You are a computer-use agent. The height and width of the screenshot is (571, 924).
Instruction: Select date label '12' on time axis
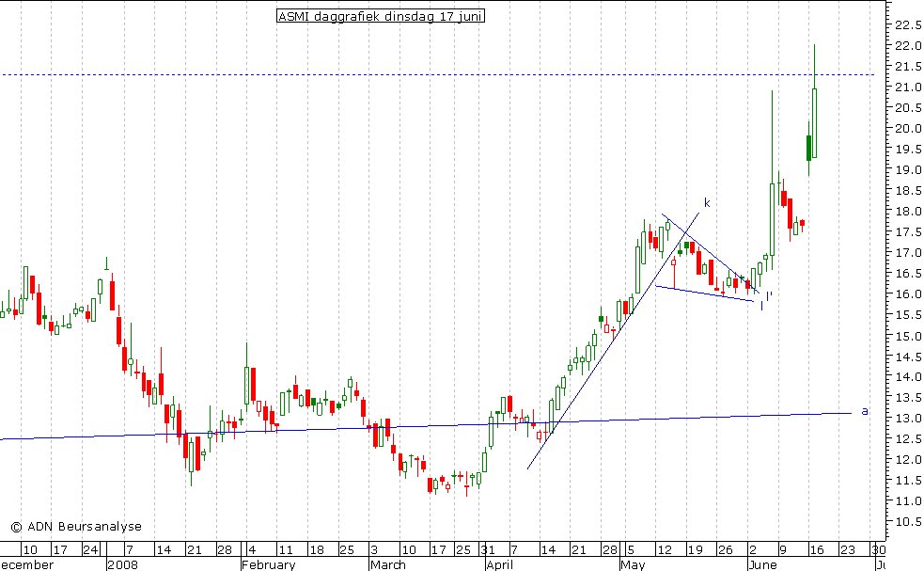click(665, 549)
